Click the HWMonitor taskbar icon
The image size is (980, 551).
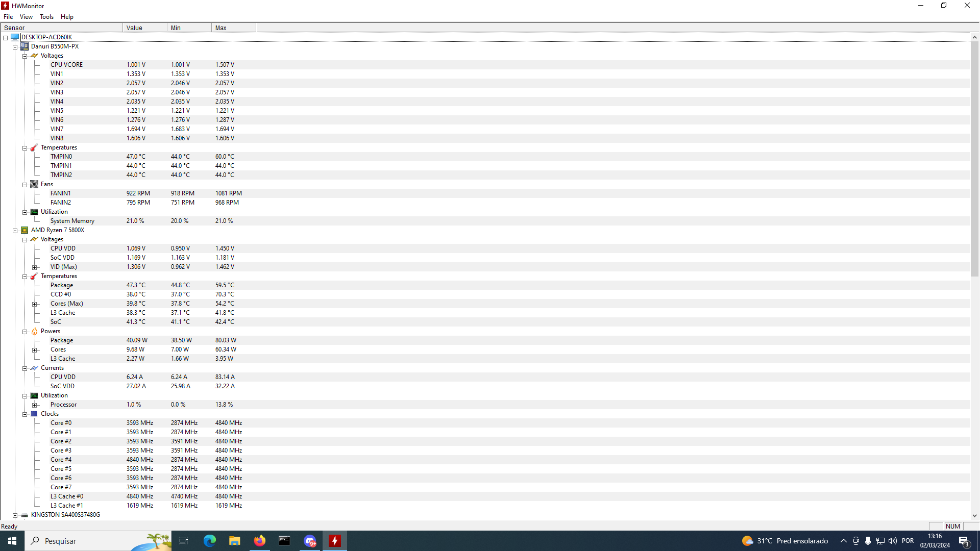335,541
